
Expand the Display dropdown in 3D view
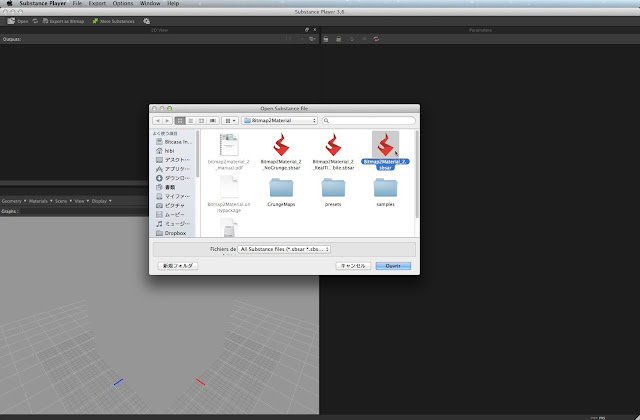pos(102,201)
